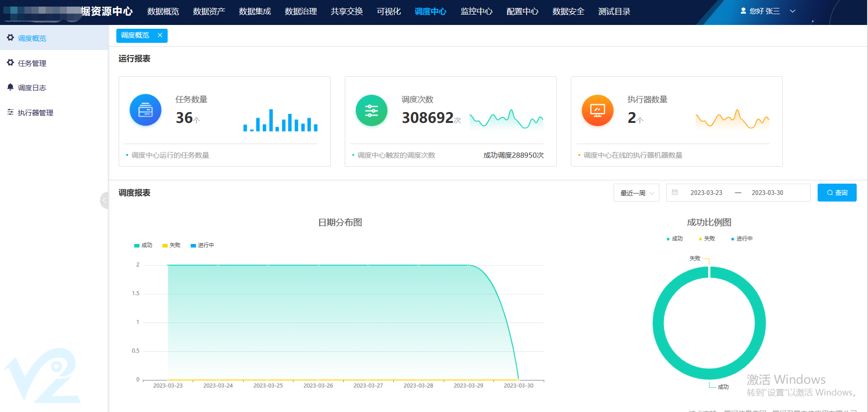Click the calendar icon in date range field
Image resolution: width=868 pixels, height=412 pixels.
675,193
